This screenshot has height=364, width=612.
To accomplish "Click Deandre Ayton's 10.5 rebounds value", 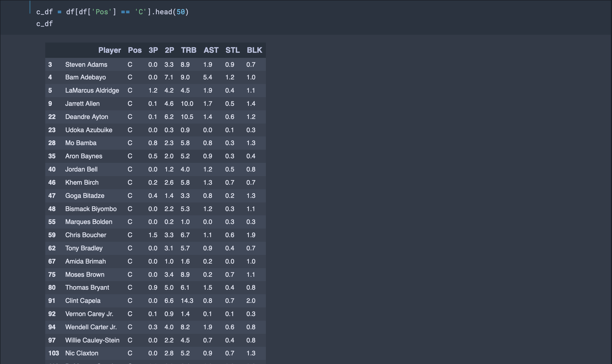I will [x=187, y=117].
